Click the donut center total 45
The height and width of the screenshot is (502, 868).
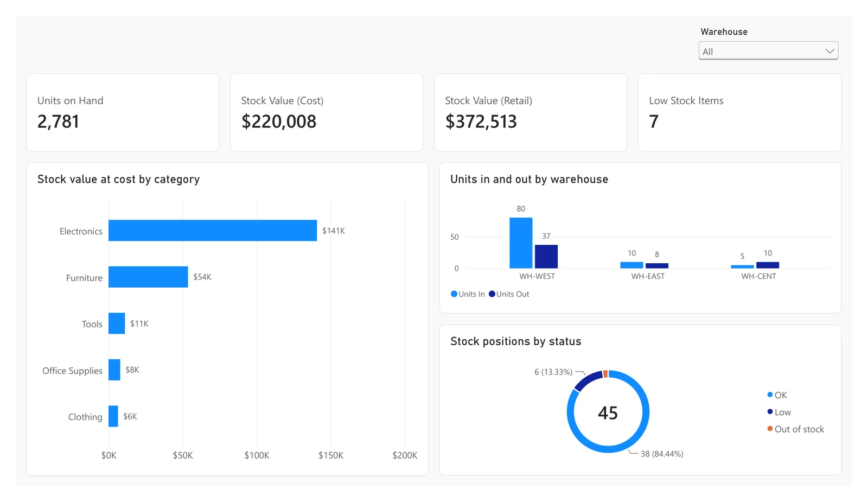608,413
